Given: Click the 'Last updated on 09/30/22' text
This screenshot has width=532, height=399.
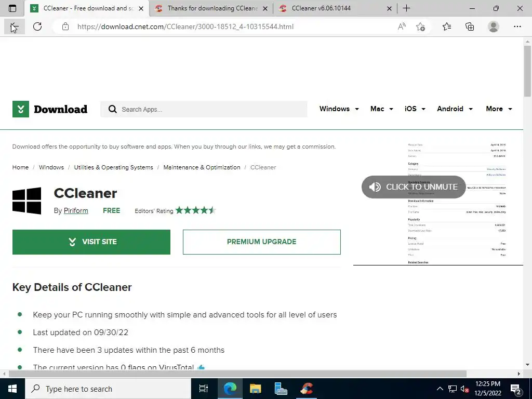Looking at the screenshot, I should [x=81, y=332].
